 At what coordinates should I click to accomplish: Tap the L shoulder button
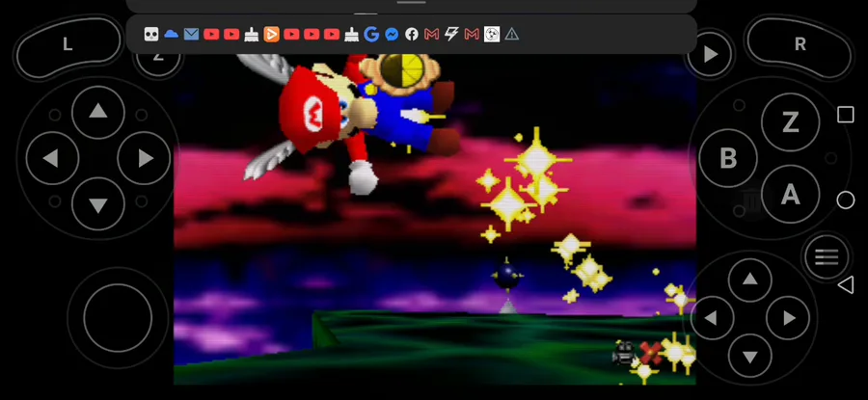pyautogui.click(x=68, y=46)
